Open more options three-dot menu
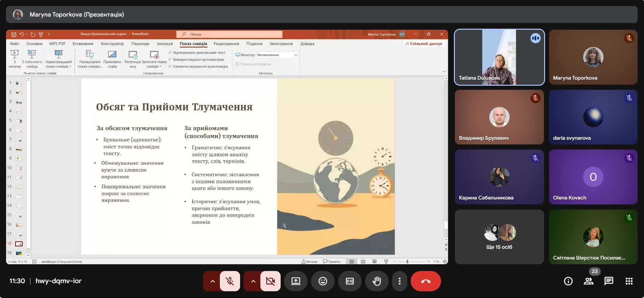The width and height of the screenshot is (644, 298). tap(400, 281)
